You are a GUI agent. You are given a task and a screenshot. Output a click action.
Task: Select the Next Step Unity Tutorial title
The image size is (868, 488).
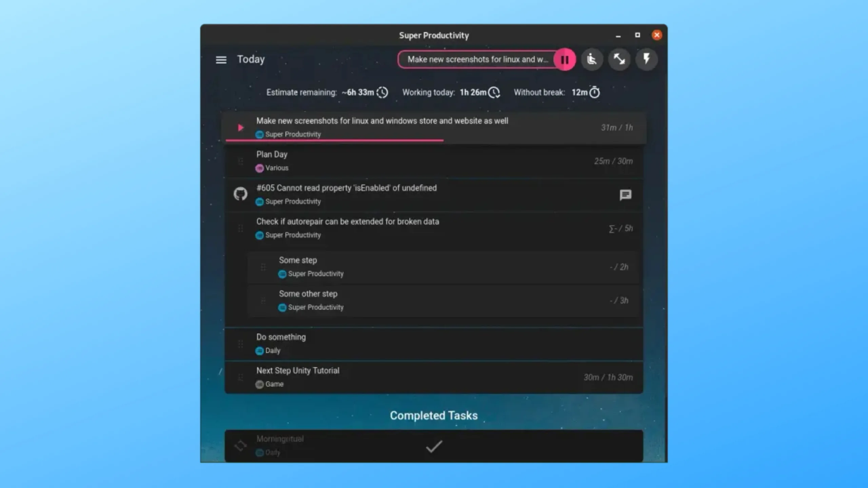pos(298,371)
